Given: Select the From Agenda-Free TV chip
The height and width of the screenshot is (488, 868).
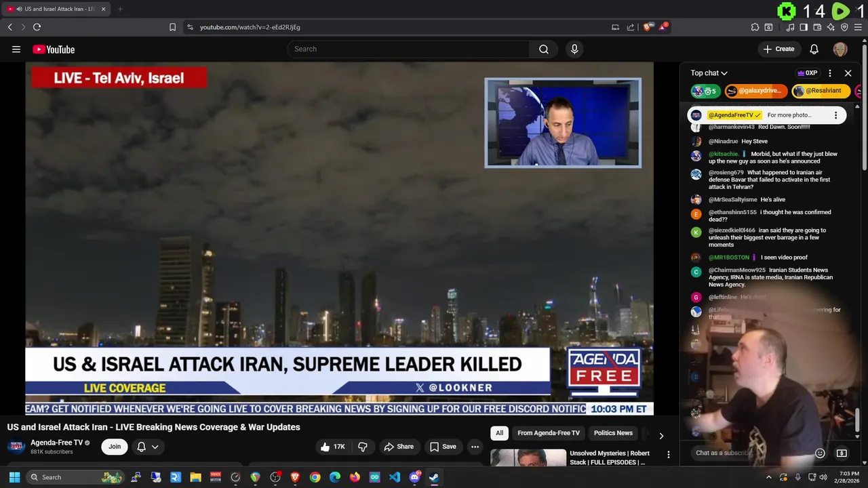Looking at the screenshot, I should click(x=549, y=433).
